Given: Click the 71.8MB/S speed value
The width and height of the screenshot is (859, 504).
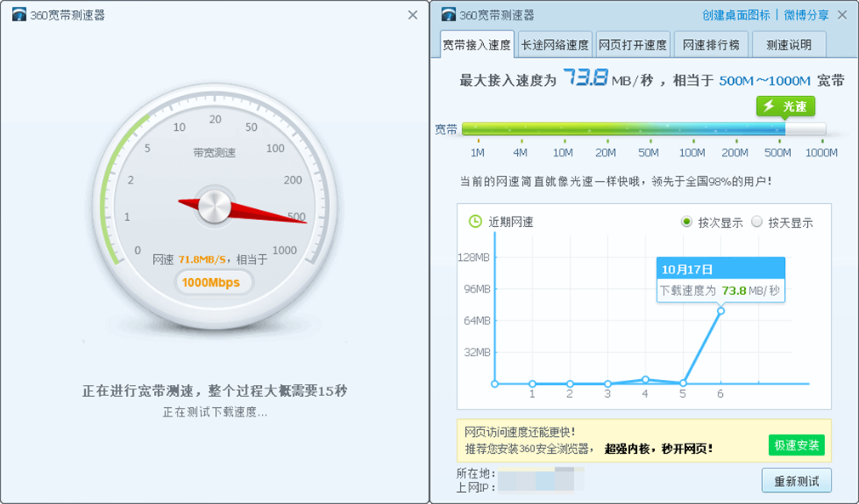Looking at the screenshot, I should pyautogui.click(x=202, y=259).
